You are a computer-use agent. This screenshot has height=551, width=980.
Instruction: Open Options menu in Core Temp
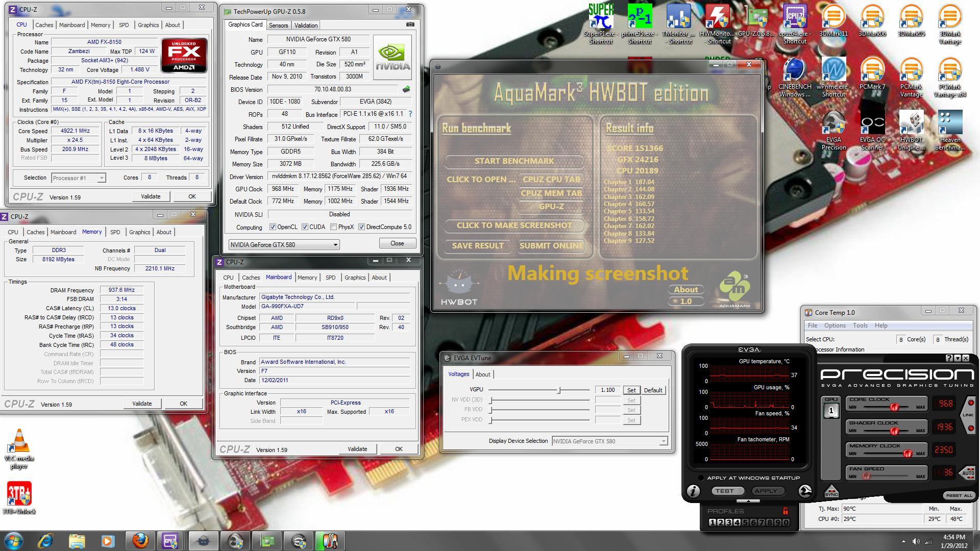tap(835, 325)
